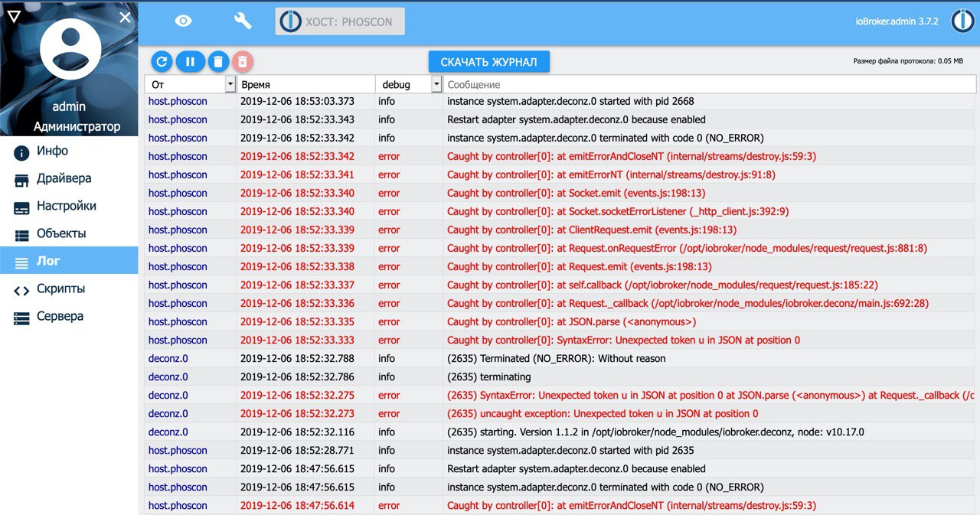Click the refresh log button

click(162, 62)
